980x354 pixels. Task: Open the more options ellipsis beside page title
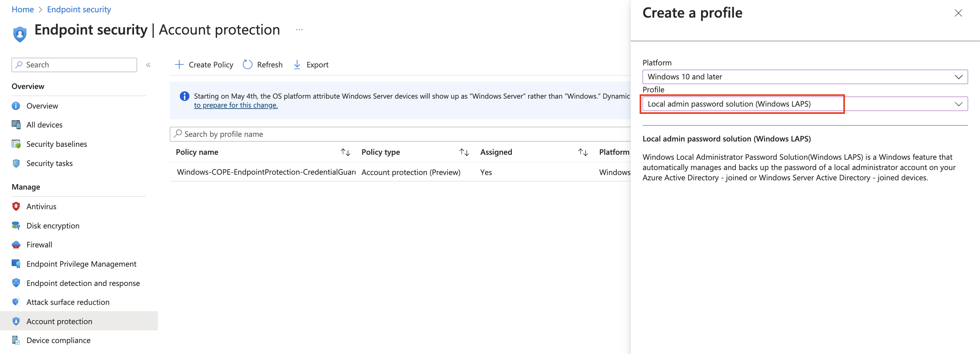299,30
